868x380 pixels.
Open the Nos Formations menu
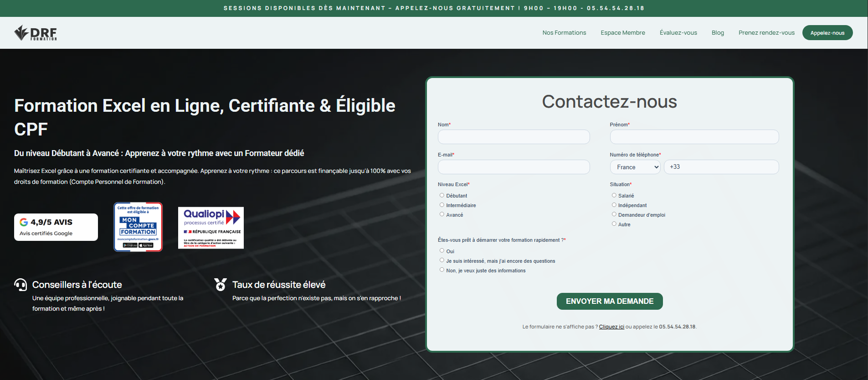coord(564,33)
